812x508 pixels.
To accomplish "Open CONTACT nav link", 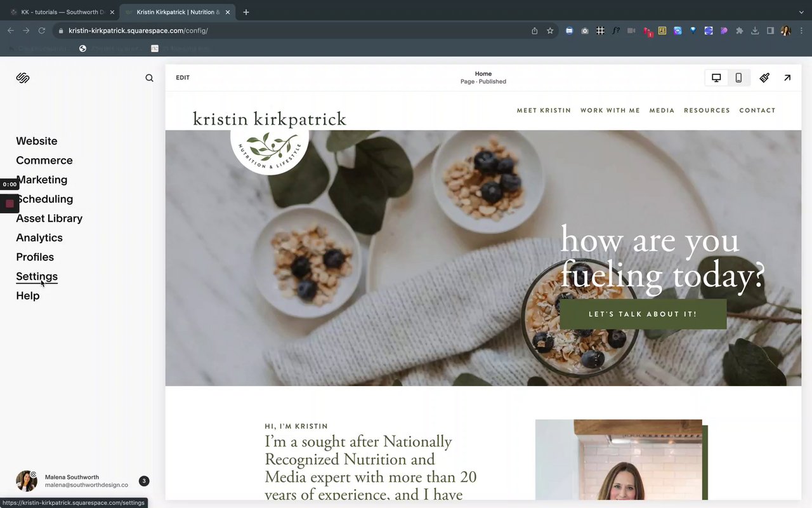I will (x=757, y=110).
